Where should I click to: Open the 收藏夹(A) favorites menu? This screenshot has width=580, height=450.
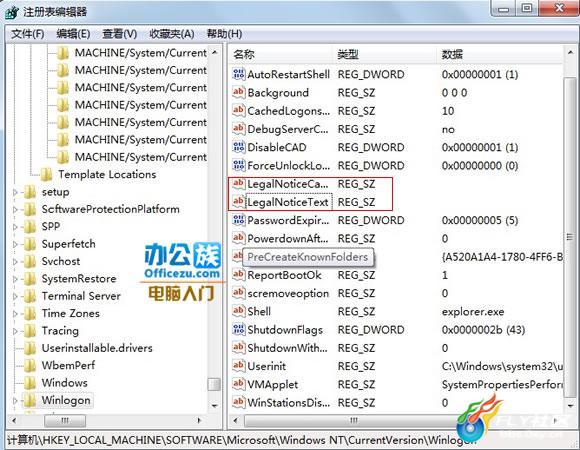pos(172,34)
